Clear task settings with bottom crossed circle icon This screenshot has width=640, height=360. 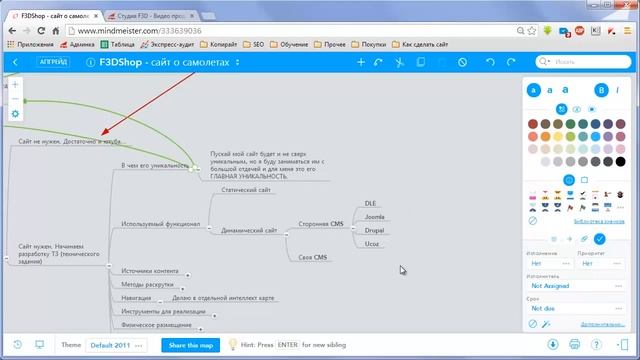(533, 324)
